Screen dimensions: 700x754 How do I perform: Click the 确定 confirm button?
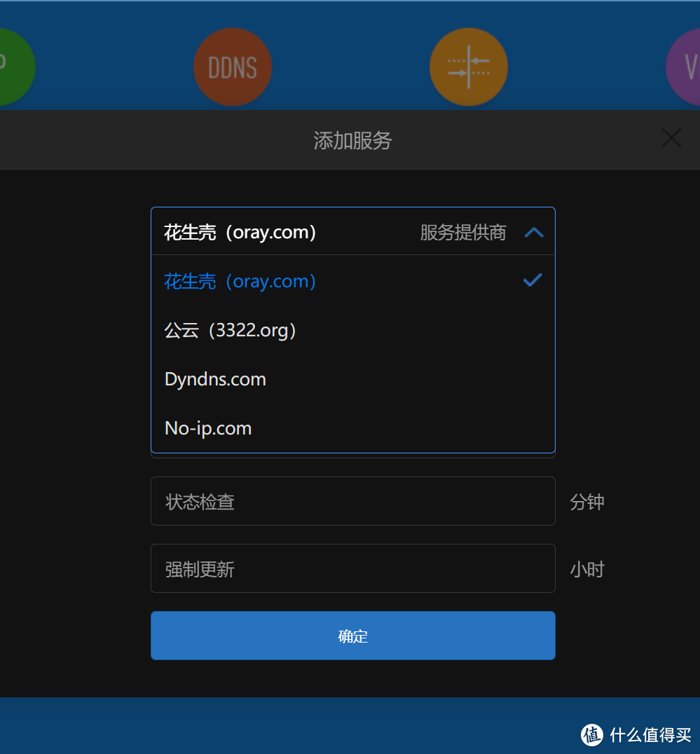[x=353, y=636]
